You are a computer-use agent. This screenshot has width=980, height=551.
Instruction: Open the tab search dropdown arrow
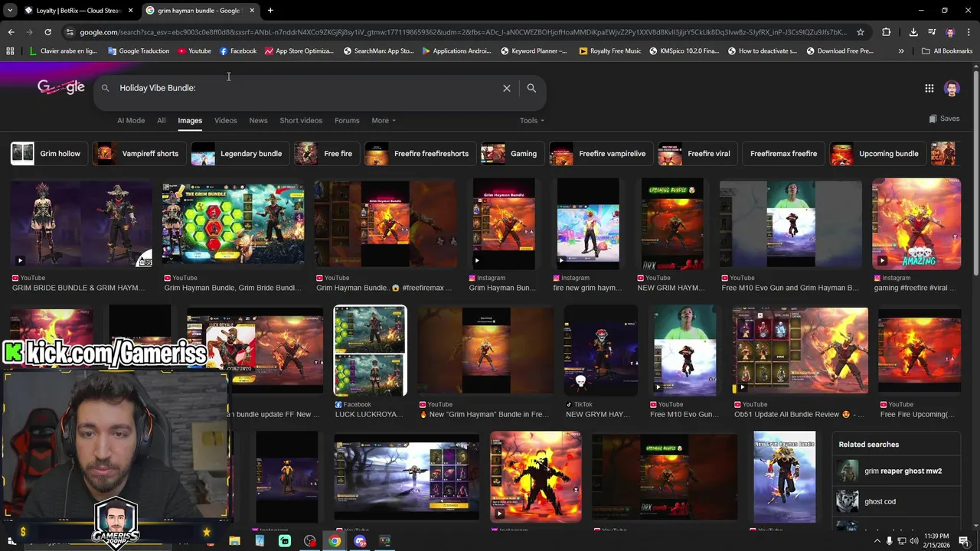tap(10, 11)
